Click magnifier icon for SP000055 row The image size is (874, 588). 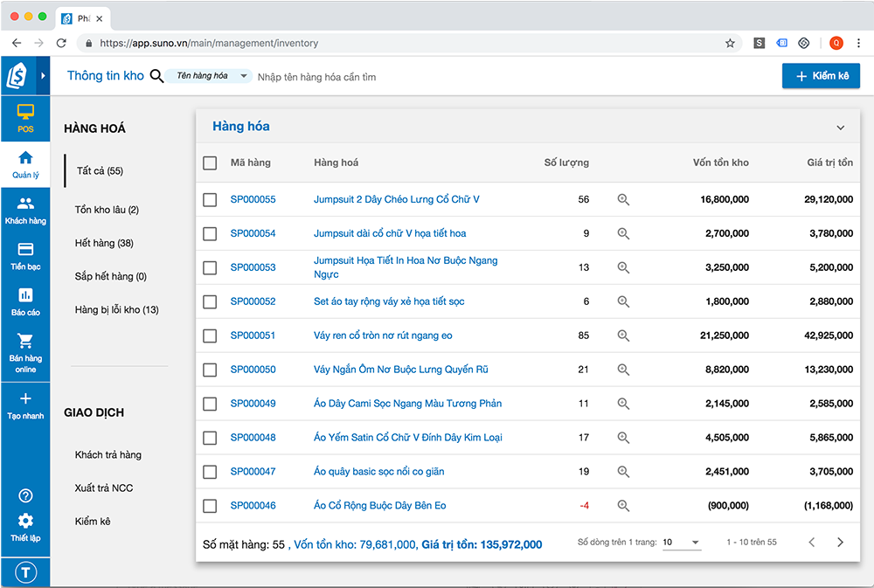[623, 199]
